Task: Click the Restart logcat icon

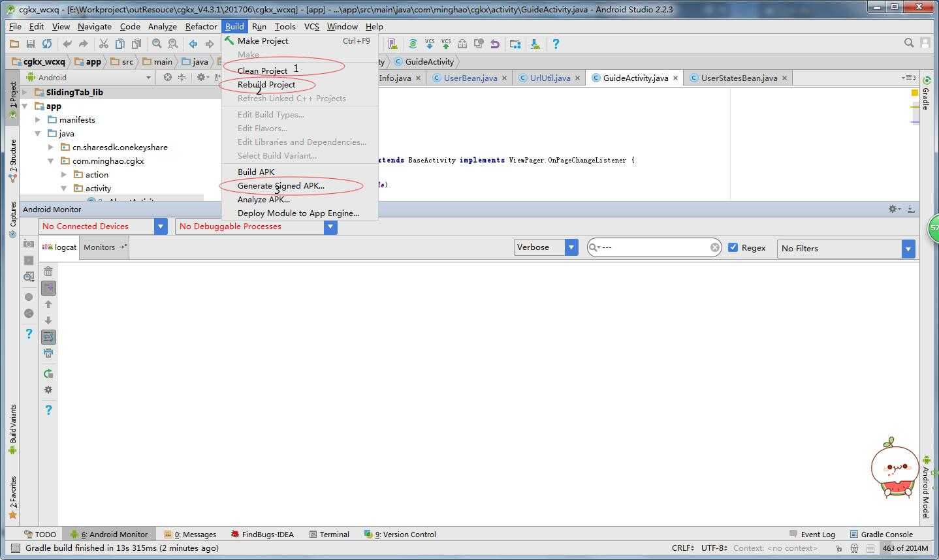Action: tap(48, 374)
